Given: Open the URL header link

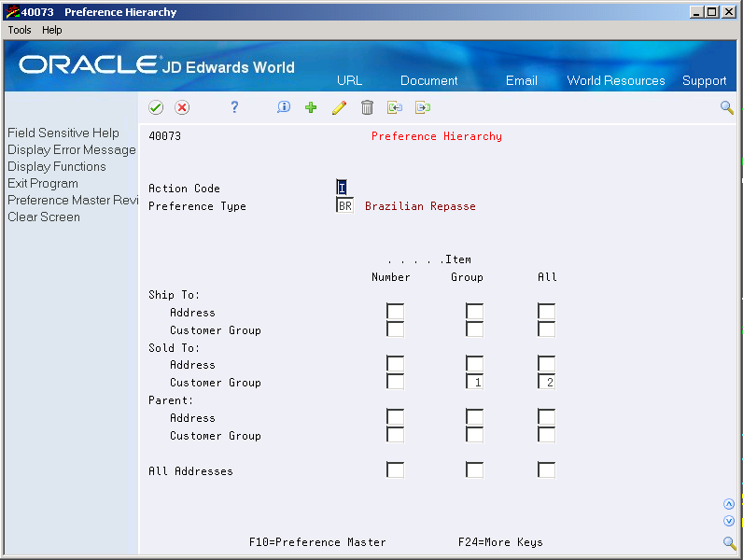Looking at the screenshot, I should point(350,80).
